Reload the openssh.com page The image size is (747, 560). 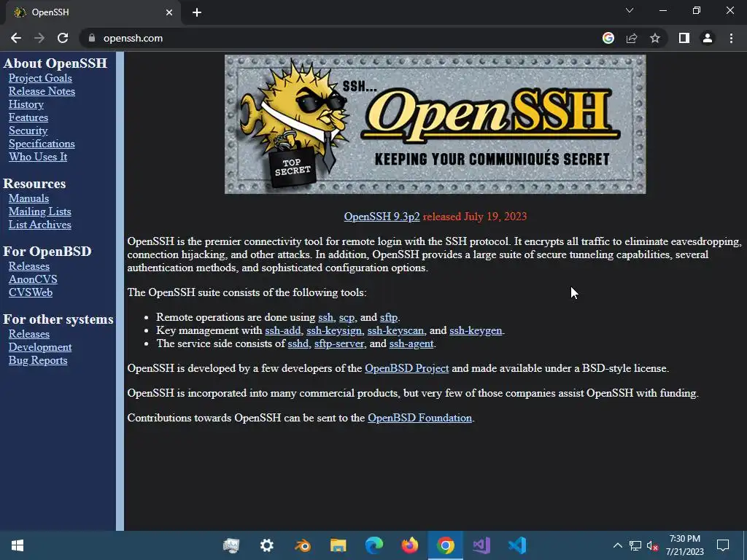tap(63, 38)
